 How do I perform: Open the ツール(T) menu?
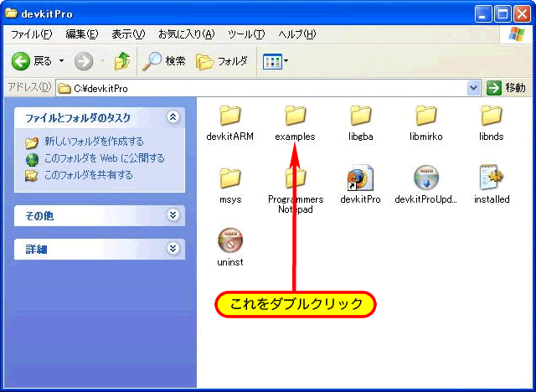coord(246,34)
